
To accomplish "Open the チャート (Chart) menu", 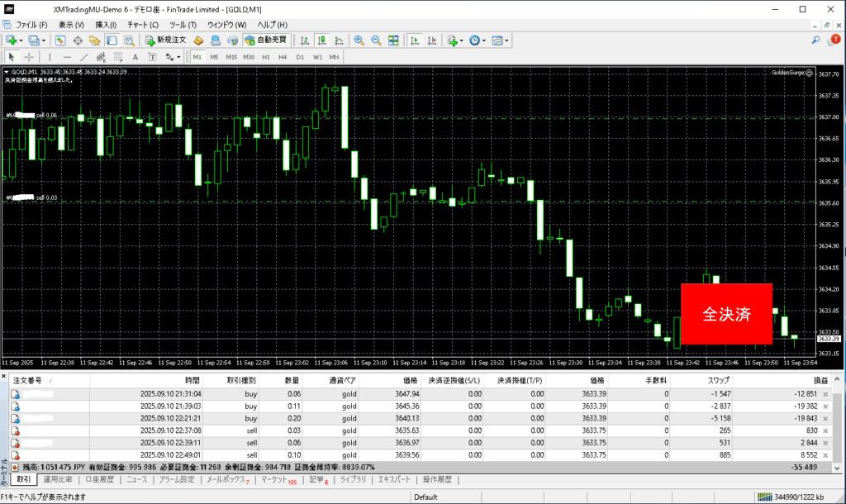I will point(142,25).
